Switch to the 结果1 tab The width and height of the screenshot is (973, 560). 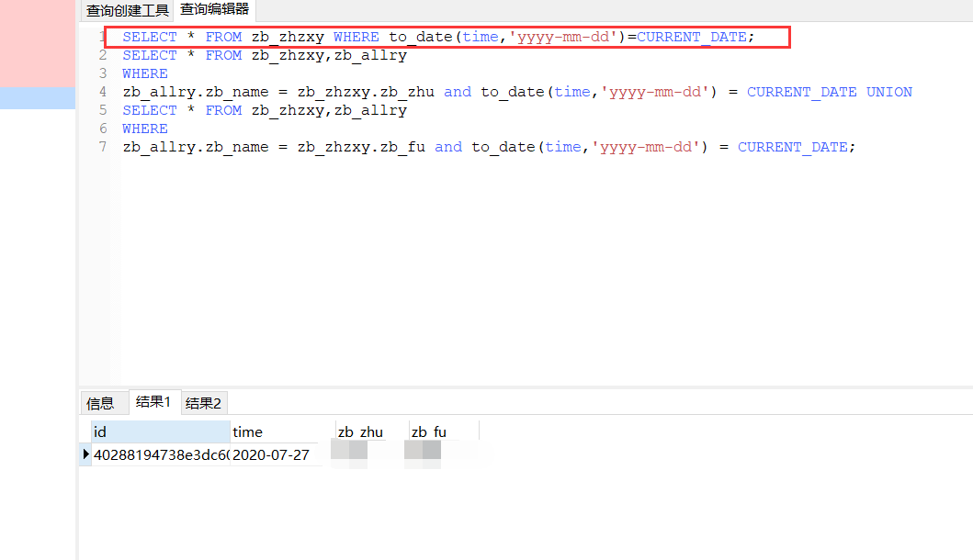click(x=153, y=402)
